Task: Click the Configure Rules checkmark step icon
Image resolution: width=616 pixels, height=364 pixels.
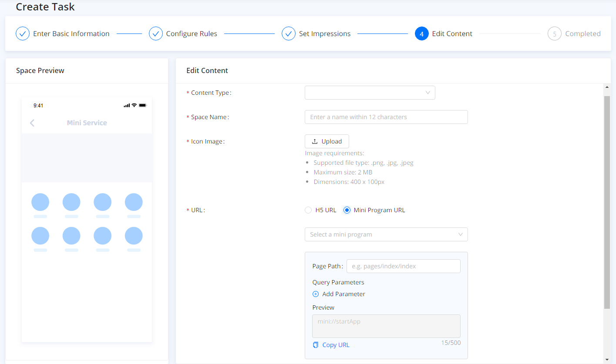Action: pyautogui.click(x=156, y=33)
